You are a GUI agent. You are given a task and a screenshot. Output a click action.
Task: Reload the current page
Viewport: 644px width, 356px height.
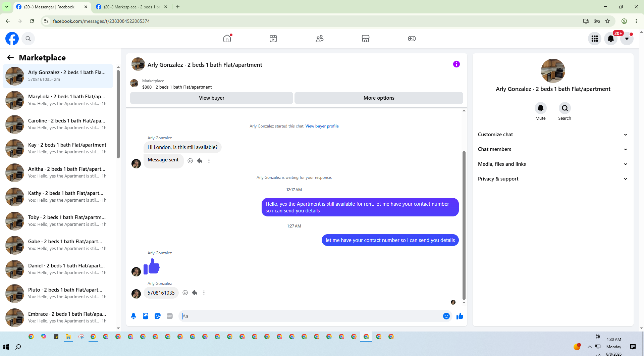(32, 21)
